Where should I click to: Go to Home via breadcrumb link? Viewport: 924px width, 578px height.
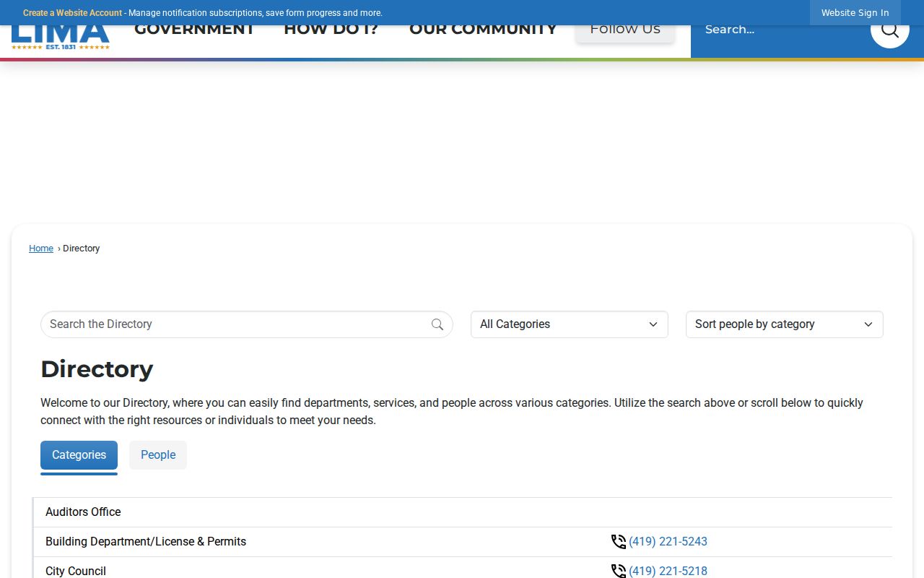click(x=41, y=249)
